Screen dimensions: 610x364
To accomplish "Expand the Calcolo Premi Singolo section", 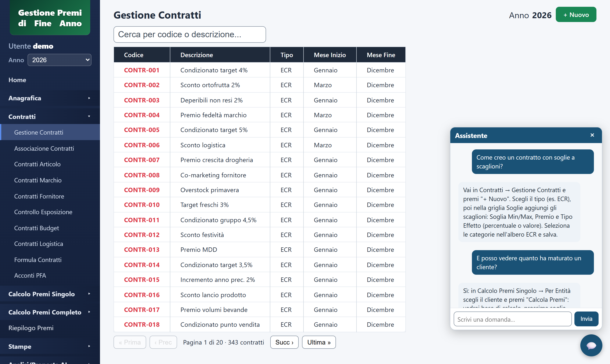I will (50, 294).
